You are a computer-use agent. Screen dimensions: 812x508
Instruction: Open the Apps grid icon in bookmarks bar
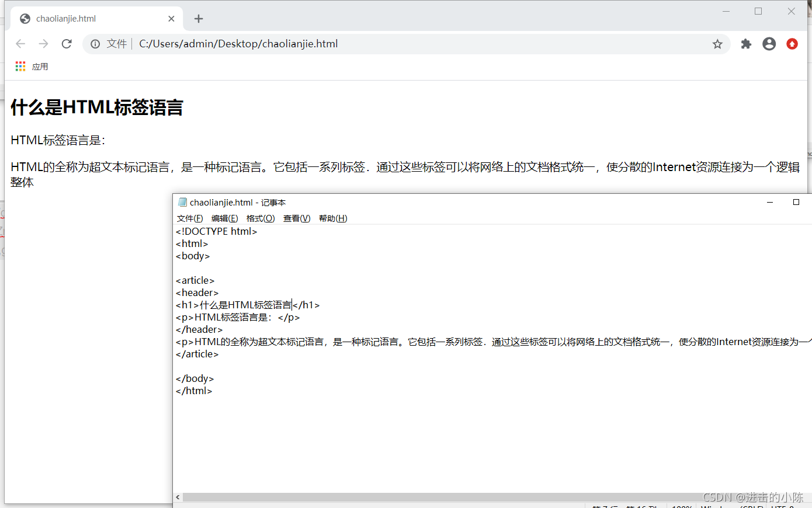20,67
